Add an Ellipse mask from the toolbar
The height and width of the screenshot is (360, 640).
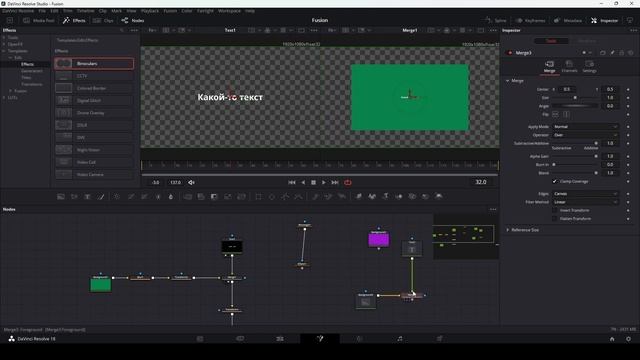point(272,197)
